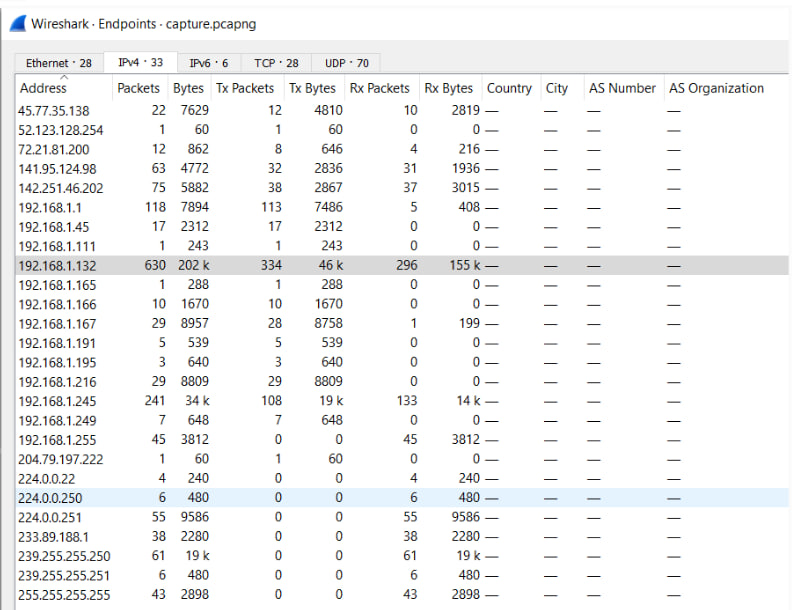Select the broadcast 255.255.255.255 row

coord(402,595)
